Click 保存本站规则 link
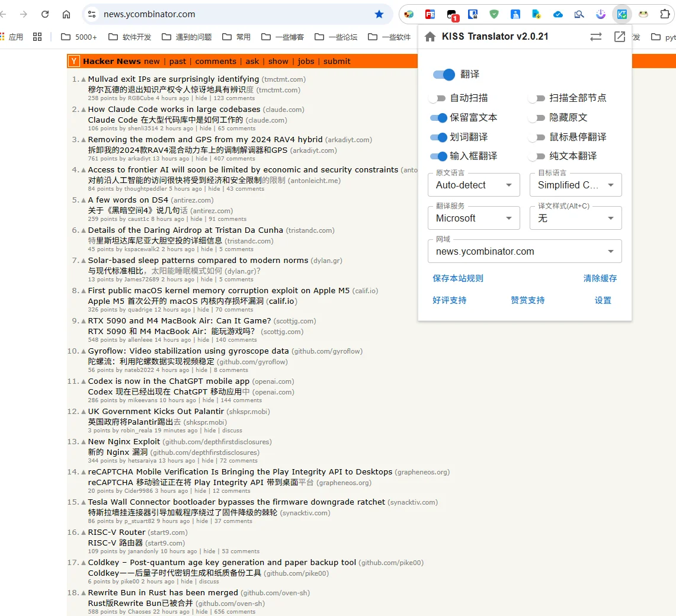Image resolution: width=676 pixels, height=616 pixels. click(x=458, y=278)
